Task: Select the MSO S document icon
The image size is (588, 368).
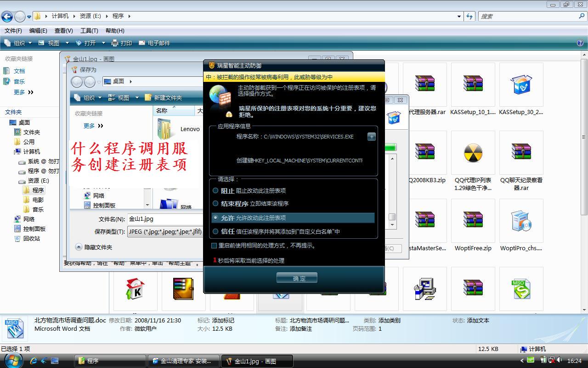Action: (x=521, y=289)
